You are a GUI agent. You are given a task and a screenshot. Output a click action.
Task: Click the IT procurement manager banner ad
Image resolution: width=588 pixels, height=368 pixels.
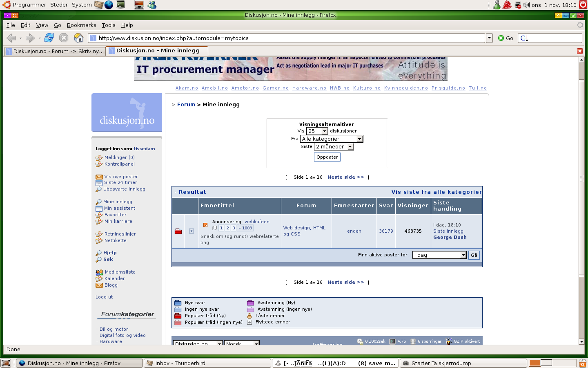click(290, 69)
